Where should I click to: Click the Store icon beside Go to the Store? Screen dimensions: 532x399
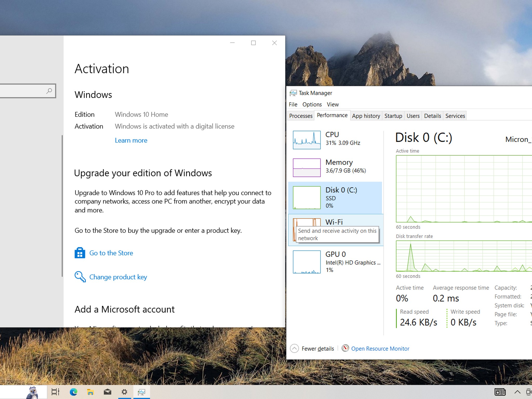pos(80,253)
